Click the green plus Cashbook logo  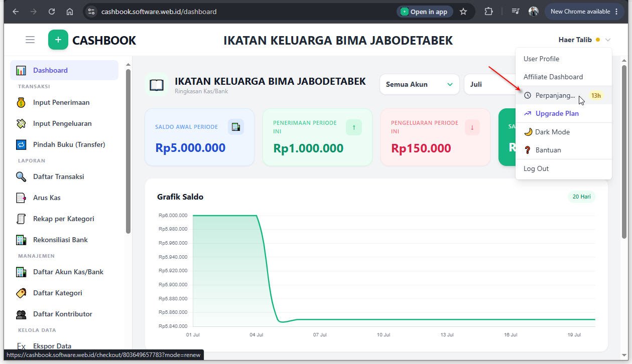[58, 40]
